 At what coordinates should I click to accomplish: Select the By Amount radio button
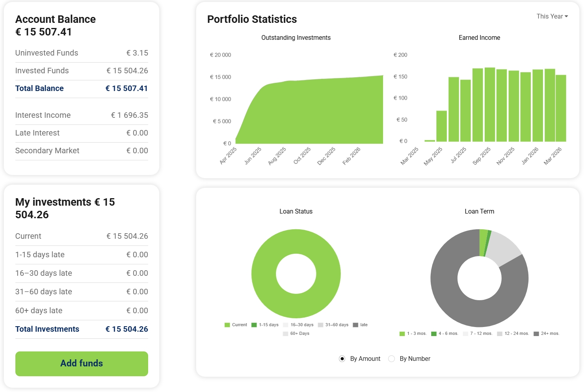coord(342,359)
